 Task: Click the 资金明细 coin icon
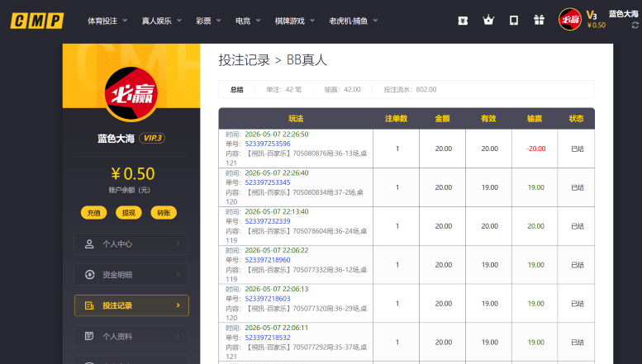90,275
